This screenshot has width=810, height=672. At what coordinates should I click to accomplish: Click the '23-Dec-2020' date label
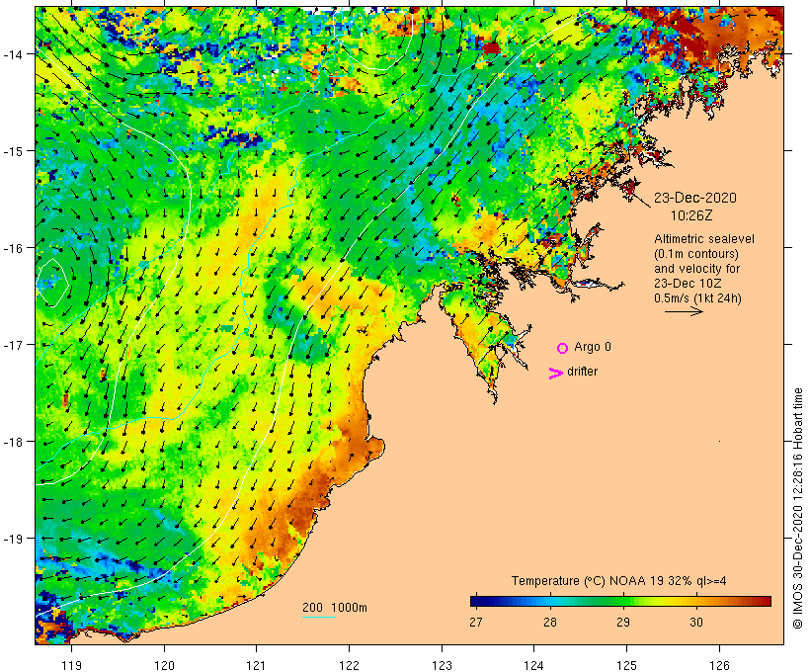(695, 198)
